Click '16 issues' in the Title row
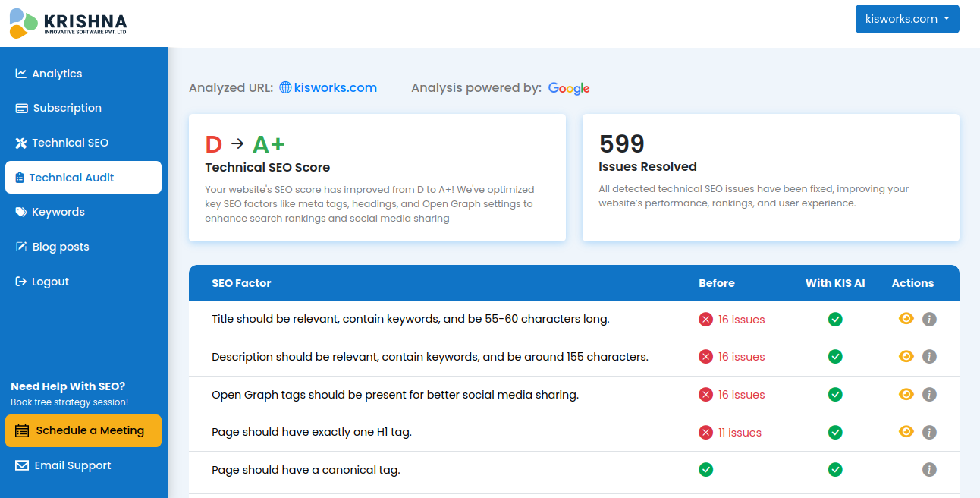 (x=741, y=320)
